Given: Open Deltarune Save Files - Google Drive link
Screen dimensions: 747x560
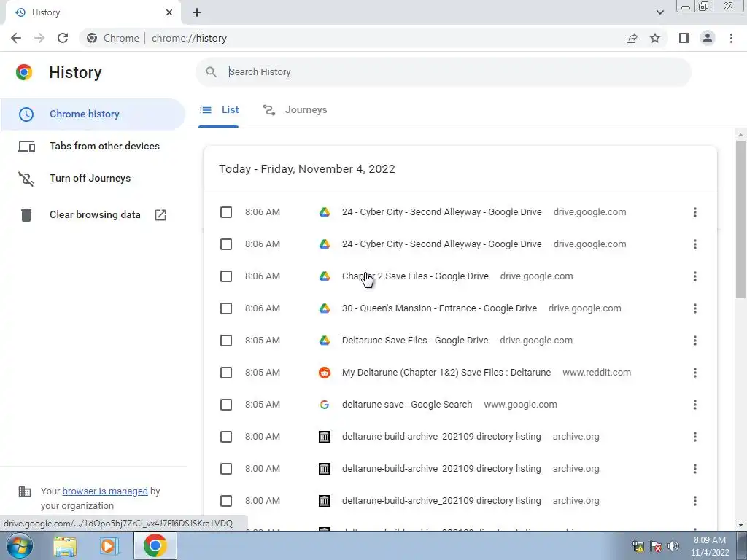Looking at the screenshot, I should click(415, 341).
